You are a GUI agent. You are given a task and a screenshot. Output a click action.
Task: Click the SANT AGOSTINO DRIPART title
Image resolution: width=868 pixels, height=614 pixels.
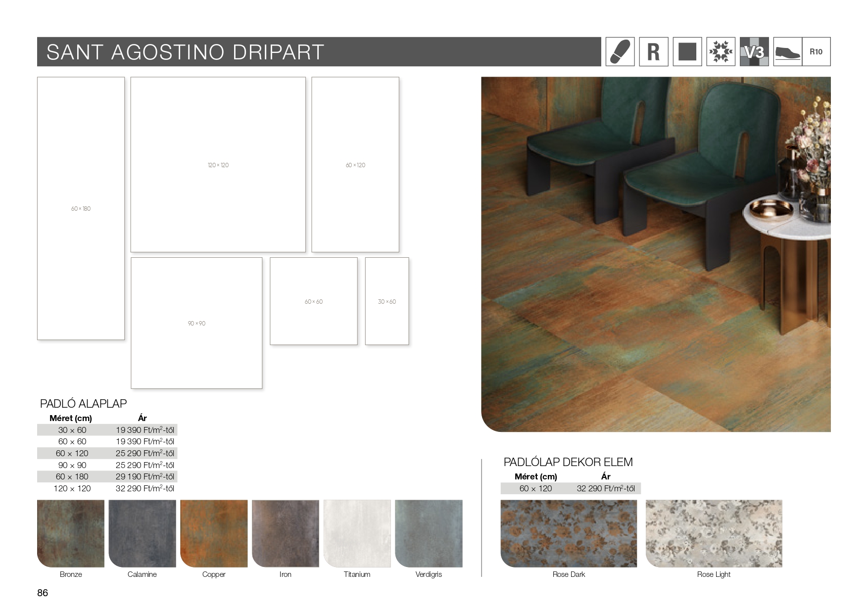pyautogui.click(x=185, y=52)
